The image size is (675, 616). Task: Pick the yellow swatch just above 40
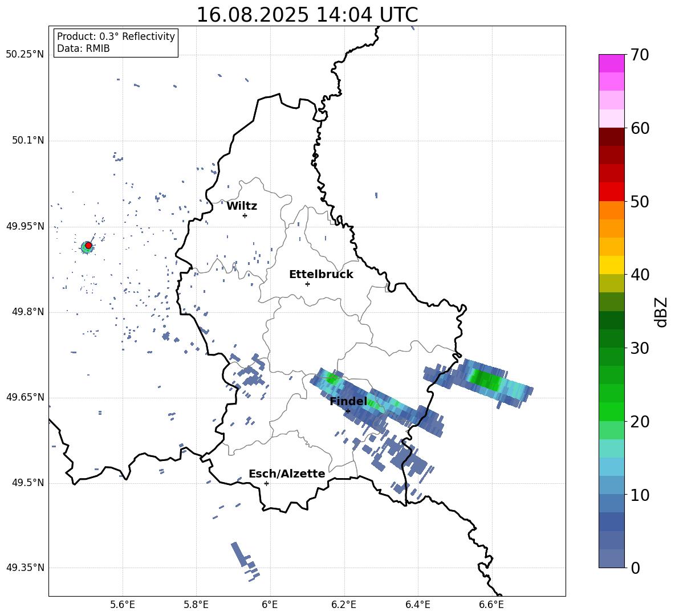point(611,265)
